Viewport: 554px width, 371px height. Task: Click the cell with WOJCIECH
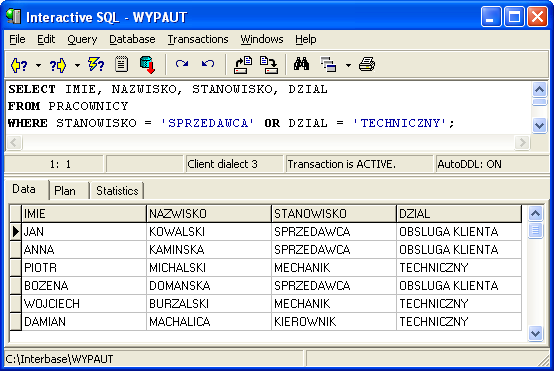[x=84, y=304]
